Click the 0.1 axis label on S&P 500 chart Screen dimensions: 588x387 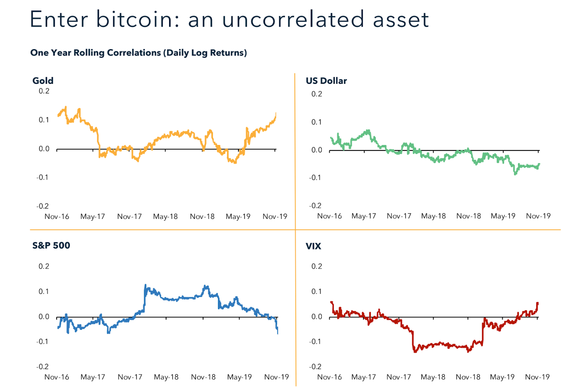(44, 292)
